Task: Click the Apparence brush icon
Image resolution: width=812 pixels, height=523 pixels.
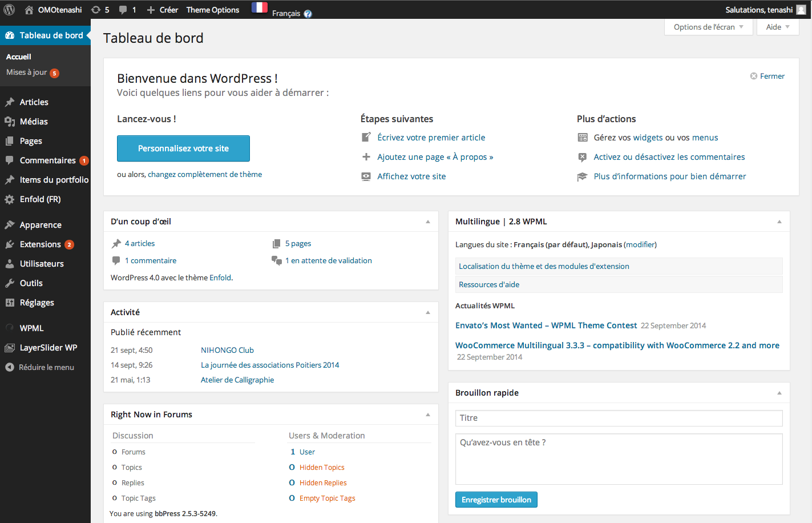Action: pos(10,225)
